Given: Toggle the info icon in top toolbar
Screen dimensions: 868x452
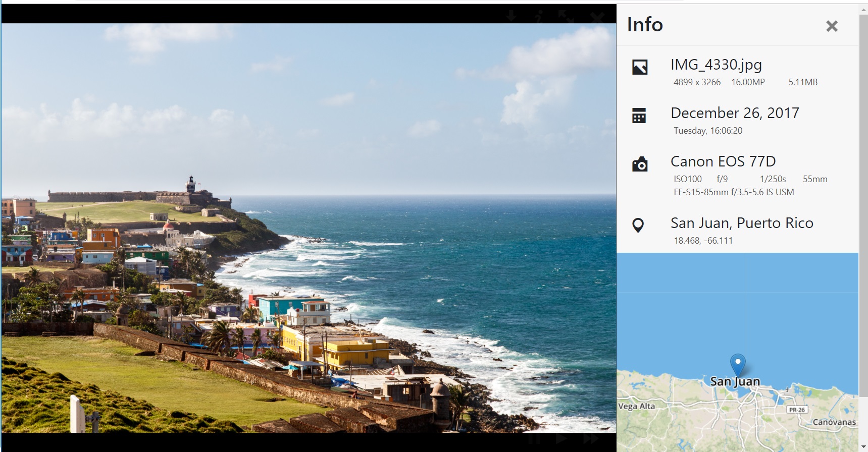Looking at the screenshot, I should point(539,17).
